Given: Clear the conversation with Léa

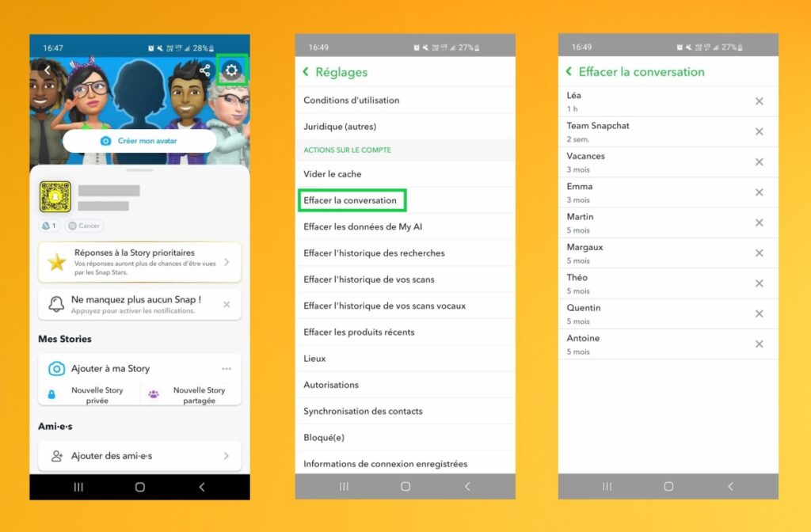Looking at the screenshot, I should (760, 101).
